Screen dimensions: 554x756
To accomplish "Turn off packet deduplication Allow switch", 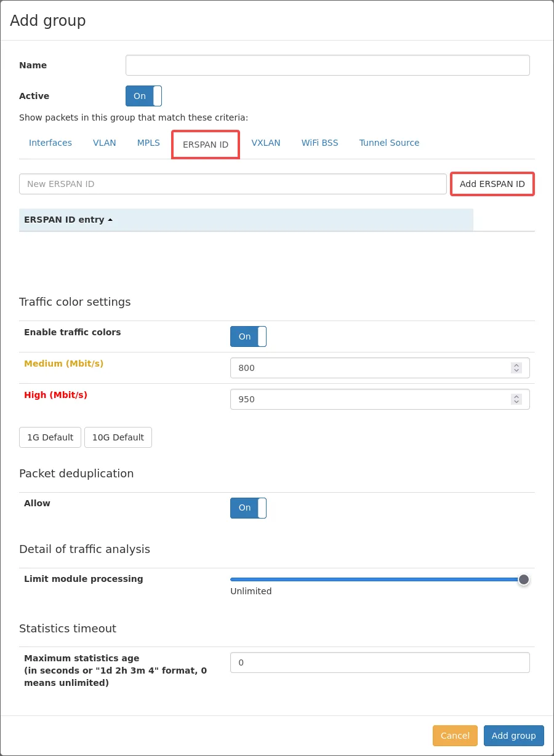I will coord(248,508).
